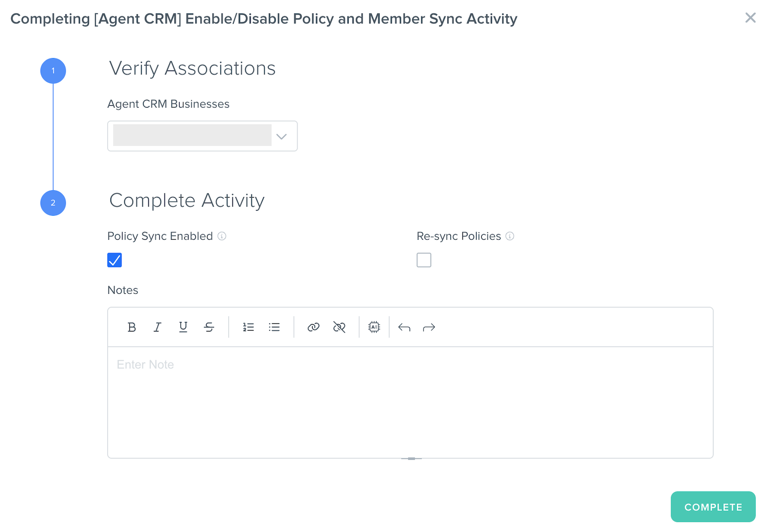Click the Agent CRM Businesses label

click(x=168, y=104)
